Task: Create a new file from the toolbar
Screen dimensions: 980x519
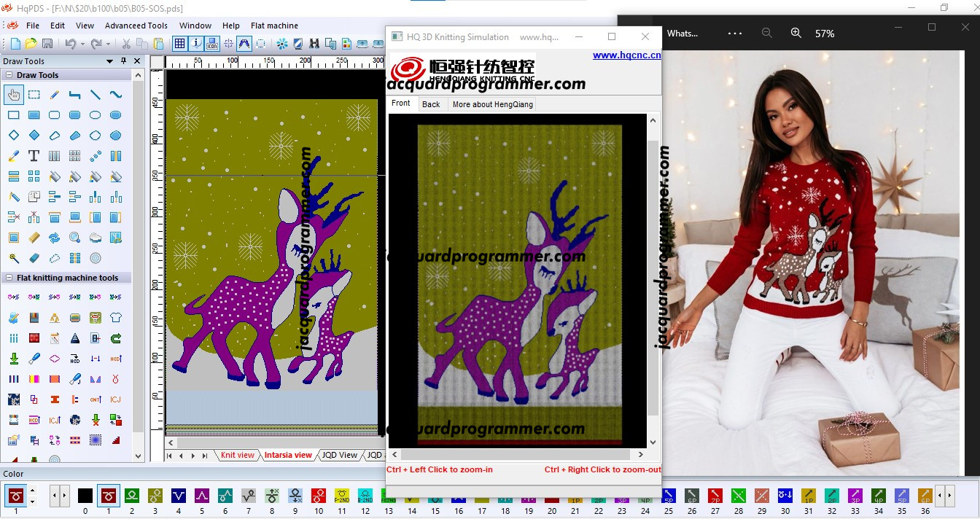Action: 15,44
